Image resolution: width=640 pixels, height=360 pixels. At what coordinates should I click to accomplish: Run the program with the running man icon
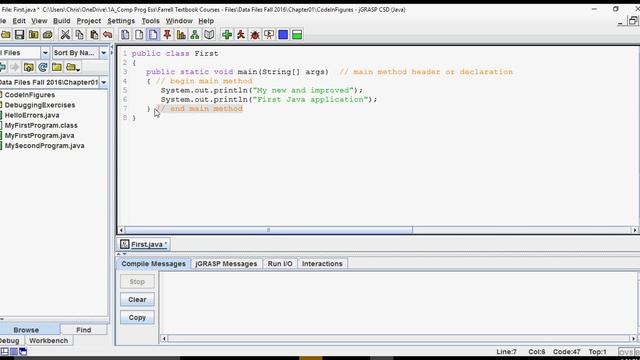[241, 35]
